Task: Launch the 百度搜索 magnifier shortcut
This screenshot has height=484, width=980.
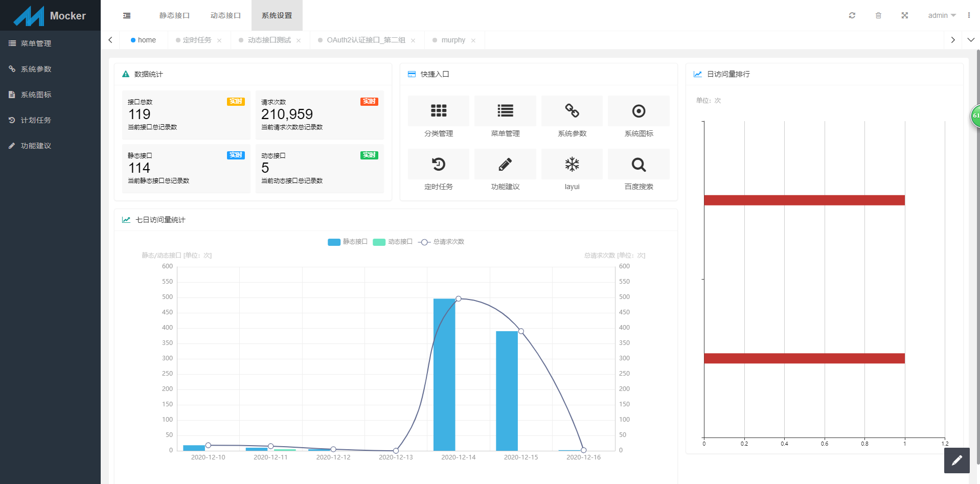Action: [x=639, y=164]
